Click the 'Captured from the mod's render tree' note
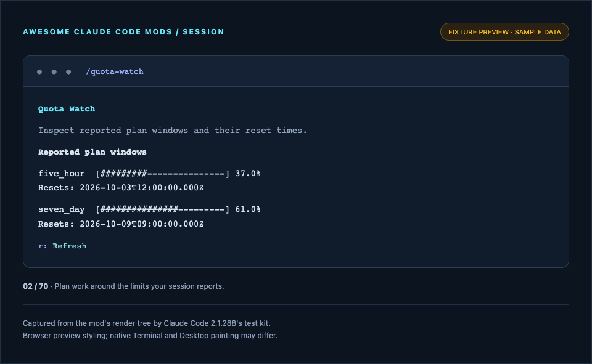The width and height of the screenshot is (592, 364). 147,323
